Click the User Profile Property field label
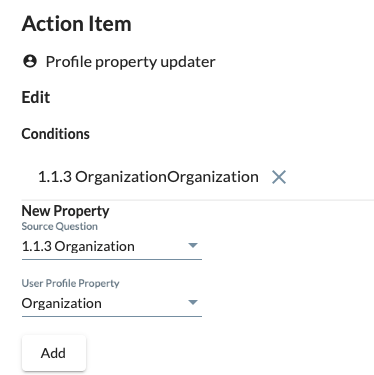The image size is (374, 375). pyautogui.click(x=70, y=283)
